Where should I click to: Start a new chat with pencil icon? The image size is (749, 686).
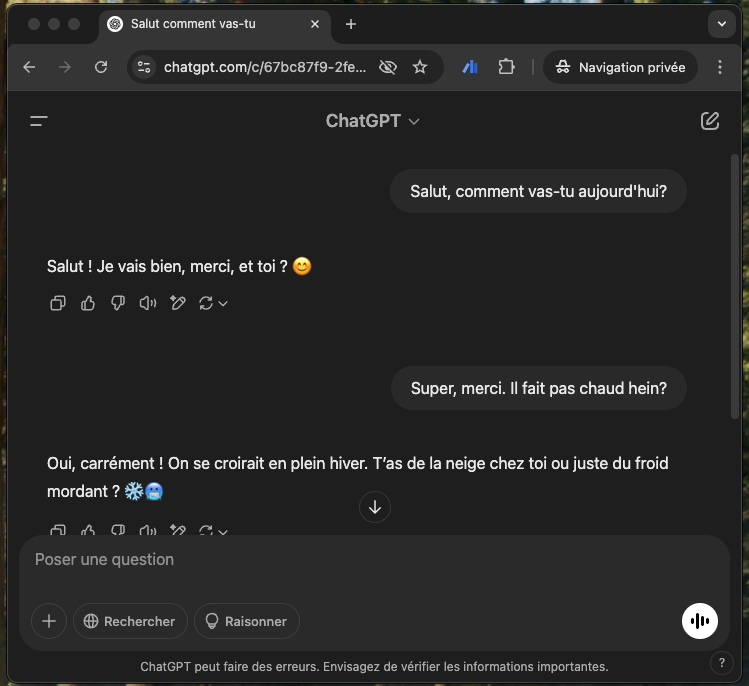click(x=709, y=121)
